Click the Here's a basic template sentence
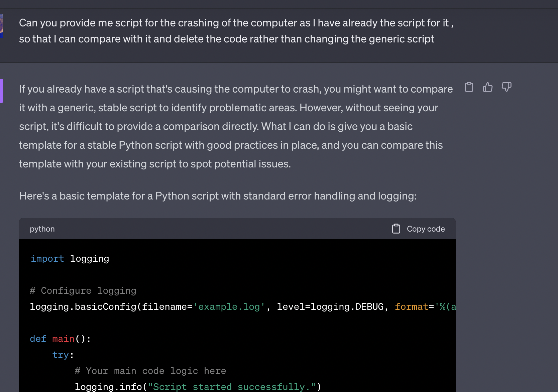 click(x=217, y=196)
